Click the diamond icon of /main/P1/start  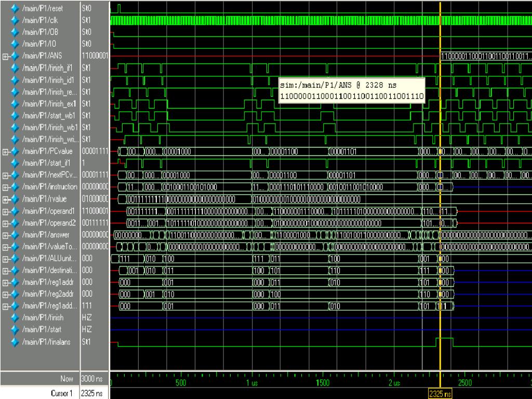pyautogui.click(x=15, y=329)
